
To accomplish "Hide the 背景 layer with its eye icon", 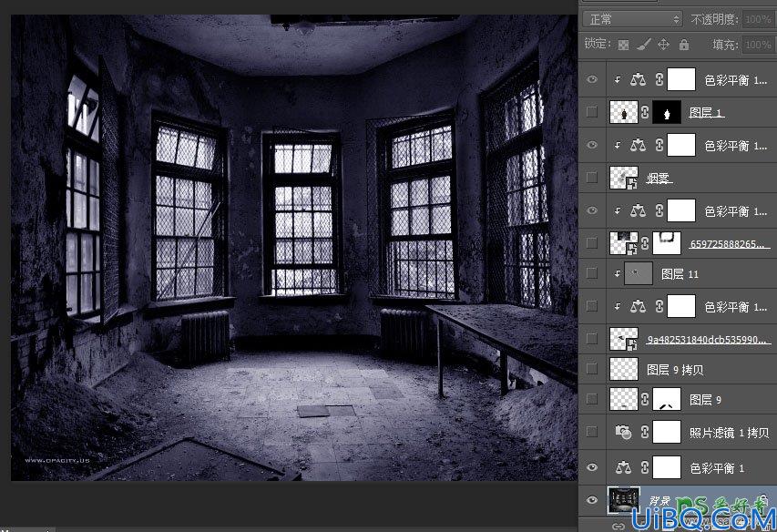I will tap(592, 500).
